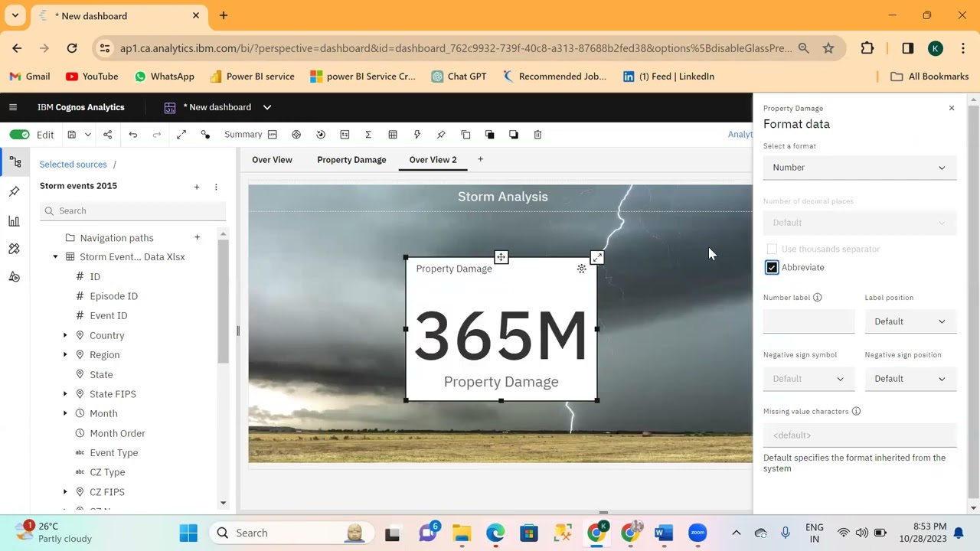Open the New dashboard title chevron
The image size is (980, 551).
click(267, 107)
